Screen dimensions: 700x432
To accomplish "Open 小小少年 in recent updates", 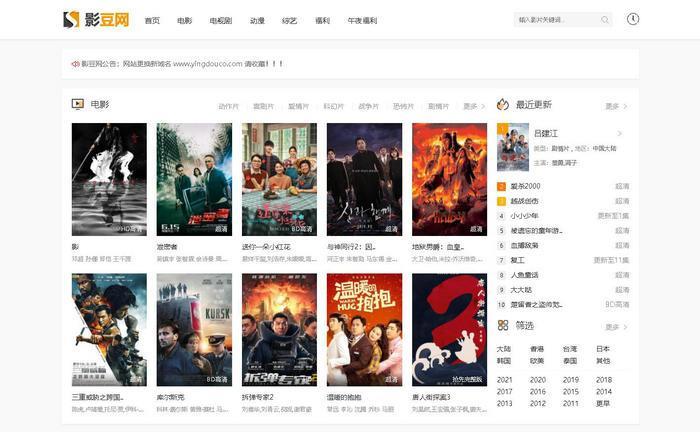I will point(525,216).
